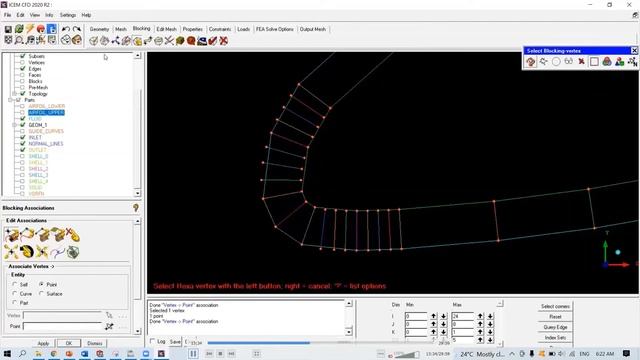Click the Undo arrow icon
The width and height of the screenshot is (640, 360).
[x=66, y=29]
